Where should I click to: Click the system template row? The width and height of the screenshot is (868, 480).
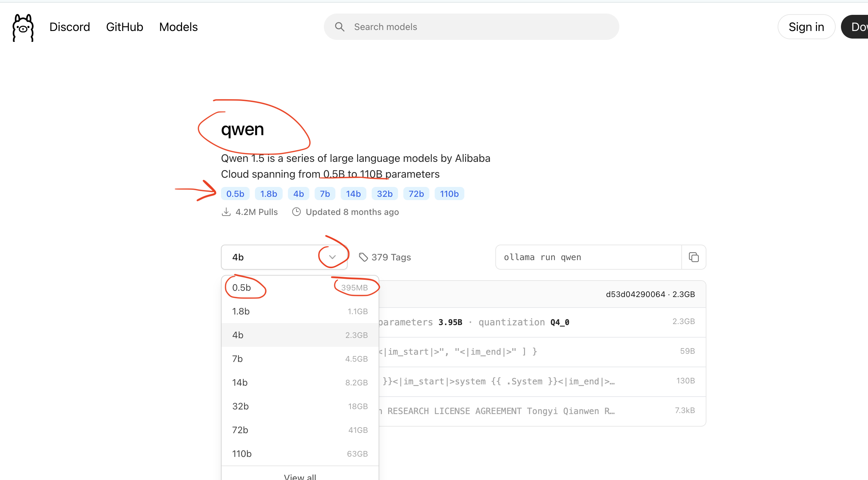coord(542,382)
